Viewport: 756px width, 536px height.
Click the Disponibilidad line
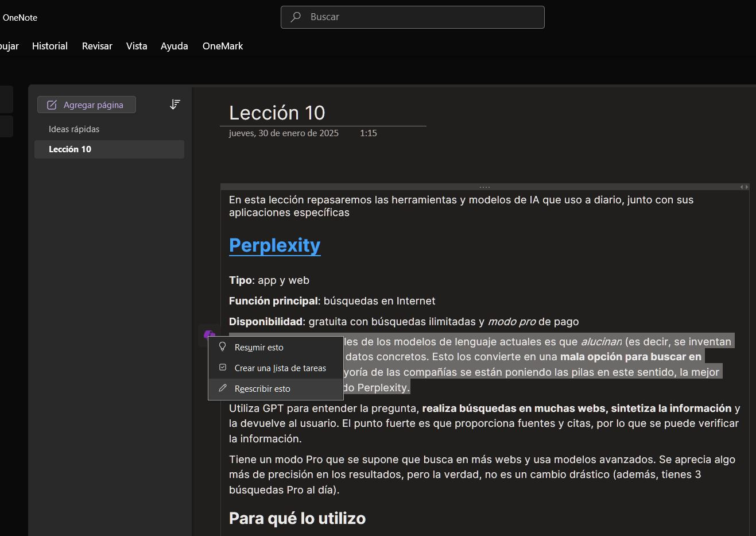coord(404,322)
